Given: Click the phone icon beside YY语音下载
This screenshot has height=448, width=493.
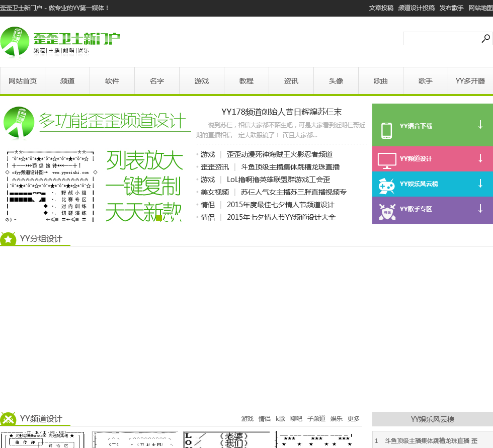Looking at the screenshot, I should click(386, 130).
